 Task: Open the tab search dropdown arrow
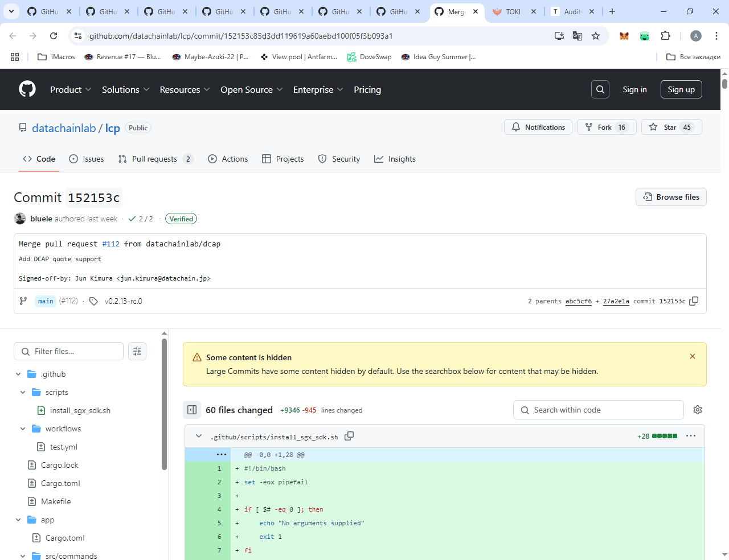11,11
